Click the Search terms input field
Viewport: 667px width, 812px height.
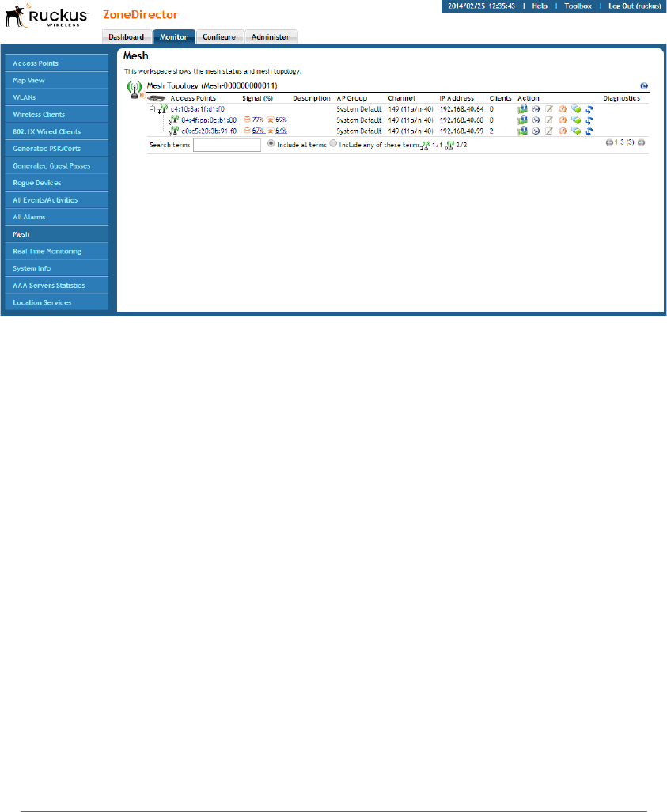[227, 145]
